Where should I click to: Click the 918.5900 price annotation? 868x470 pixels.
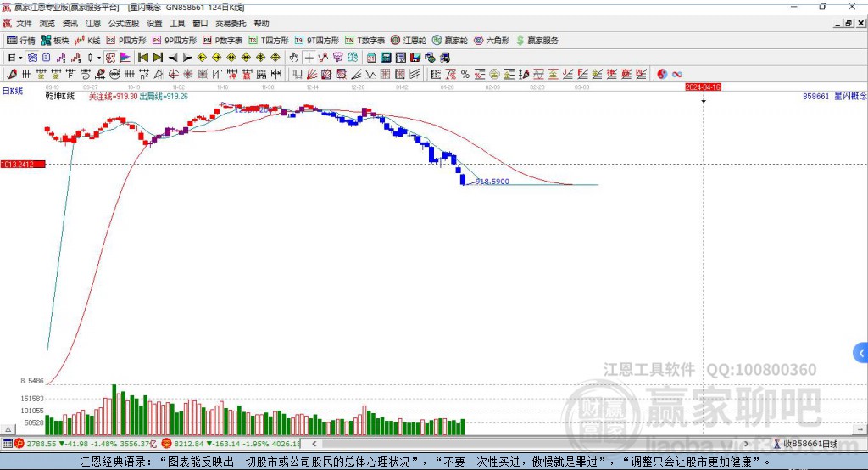[x=492, y=182]
